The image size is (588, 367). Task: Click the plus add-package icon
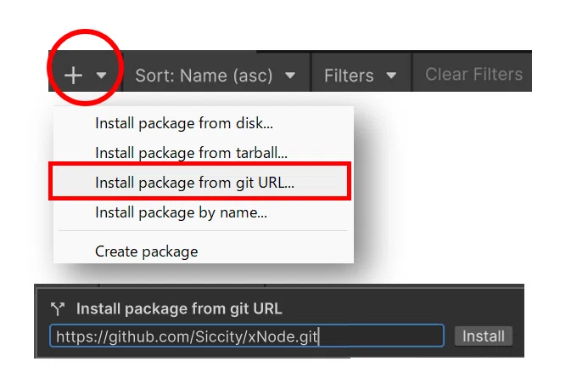[73, 76]
